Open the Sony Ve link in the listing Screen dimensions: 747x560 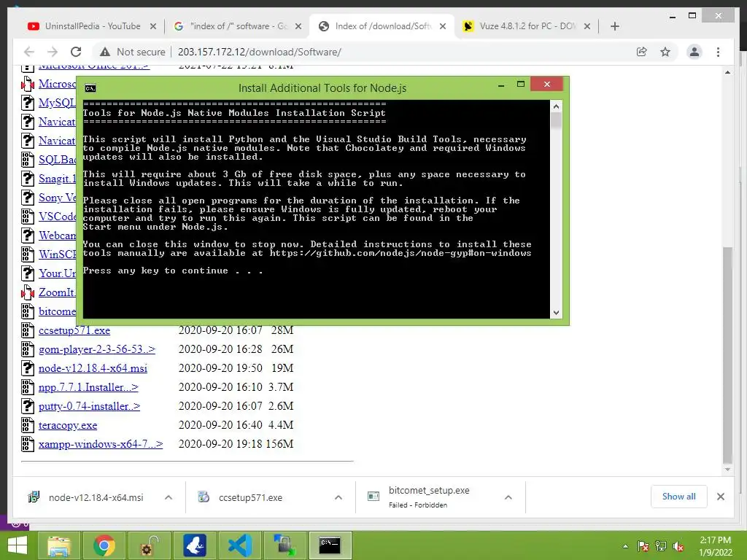(x=57, y=198)
